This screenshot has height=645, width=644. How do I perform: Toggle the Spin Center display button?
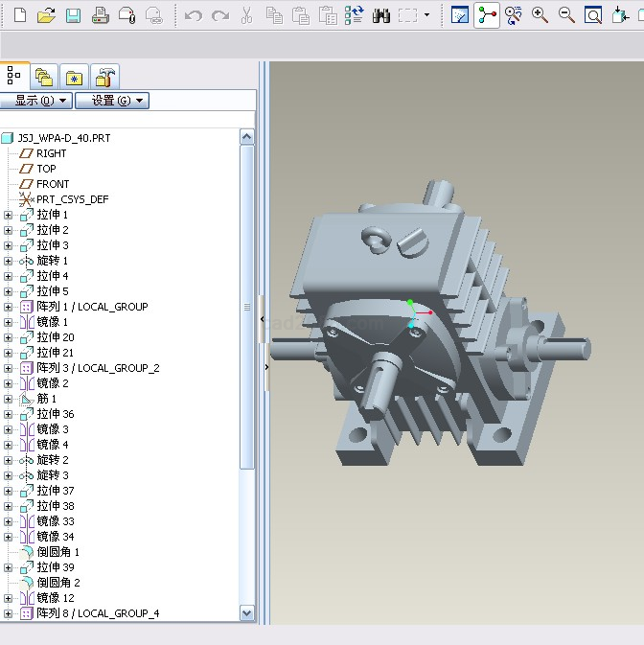tap(487, 15)
